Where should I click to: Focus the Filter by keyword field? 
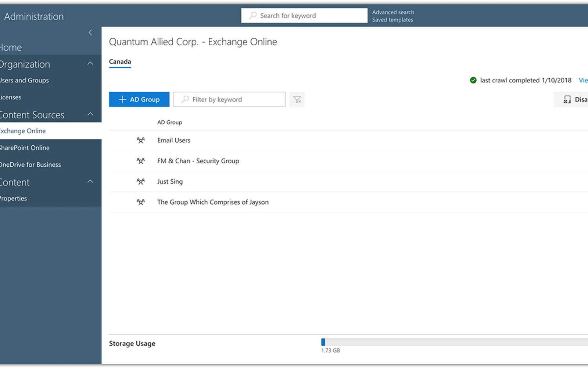229,99
